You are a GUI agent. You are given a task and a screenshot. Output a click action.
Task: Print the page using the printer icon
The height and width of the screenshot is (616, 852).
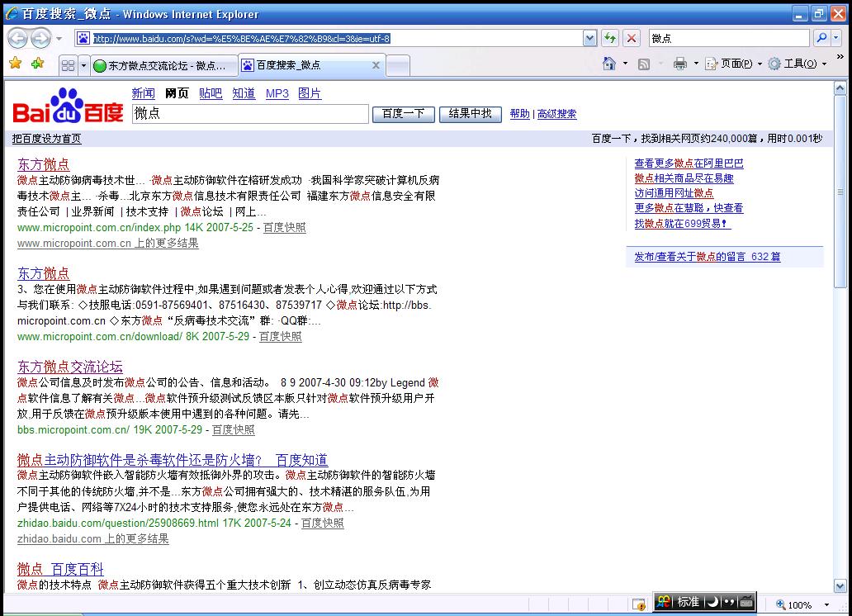tap(679, 64)
